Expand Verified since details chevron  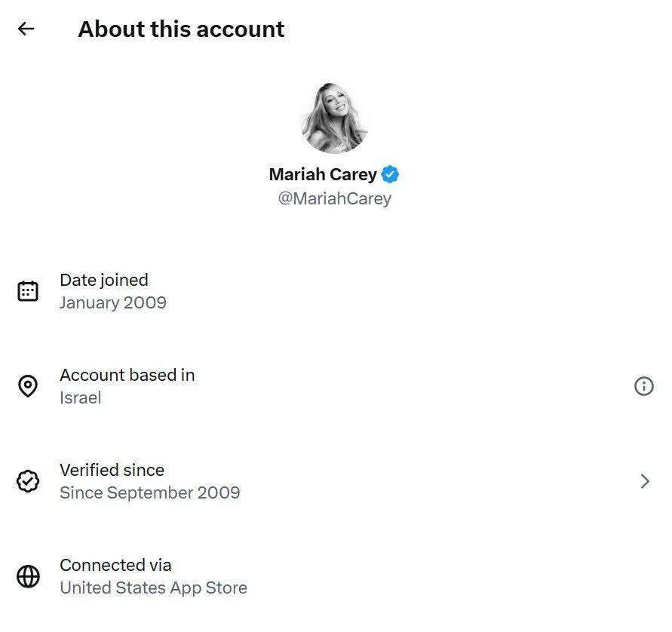[x=645, y=481]
